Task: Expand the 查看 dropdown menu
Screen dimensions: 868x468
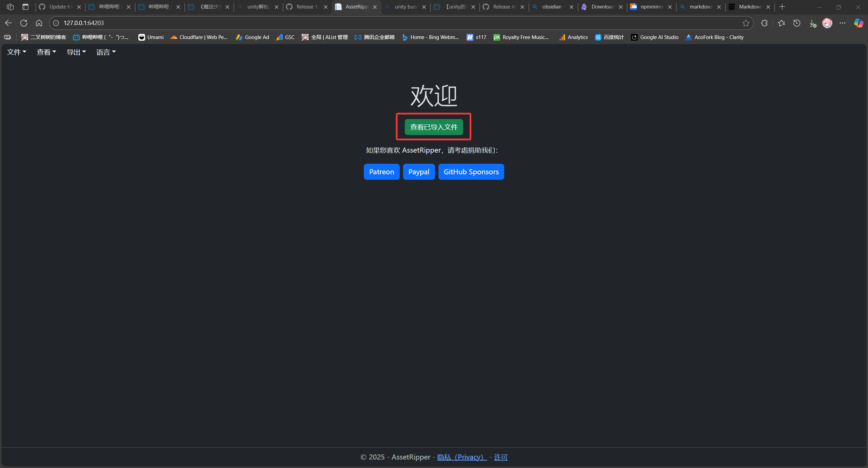Action: [x=46, y=52]
